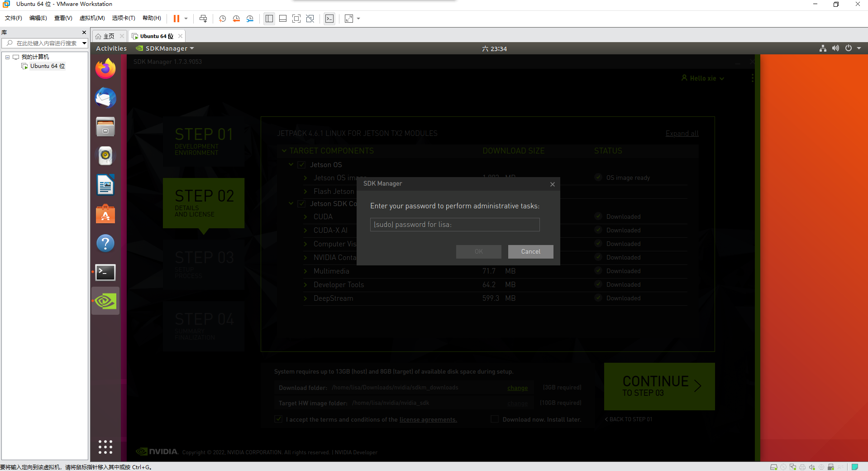Uncheck the Jetson OS component
This screenshot has height=471, width=868.
301,164
